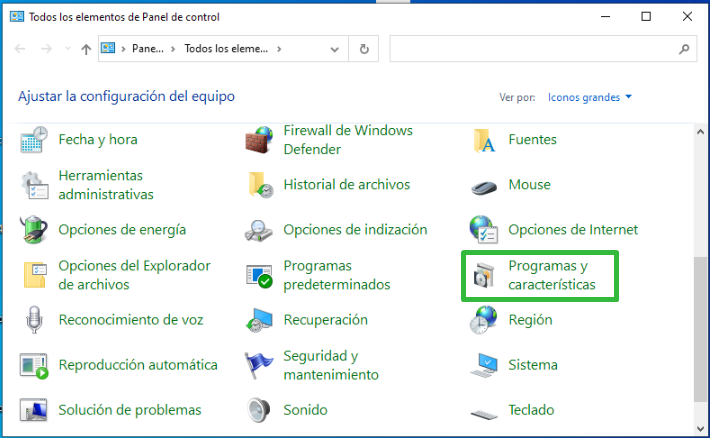
Task: Open the Reproducción automática link
Action: click(138, 365)
